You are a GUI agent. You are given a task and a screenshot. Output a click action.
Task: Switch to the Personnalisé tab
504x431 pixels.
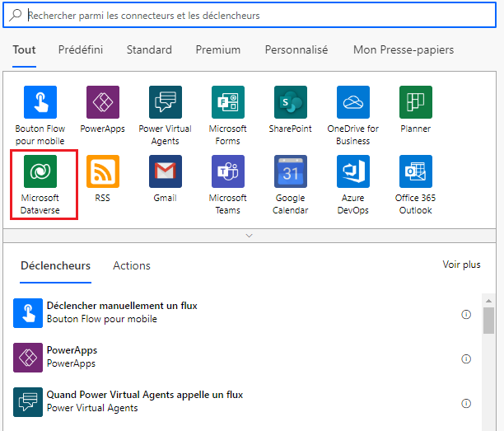pyautogui.click(x=296, y=49)
